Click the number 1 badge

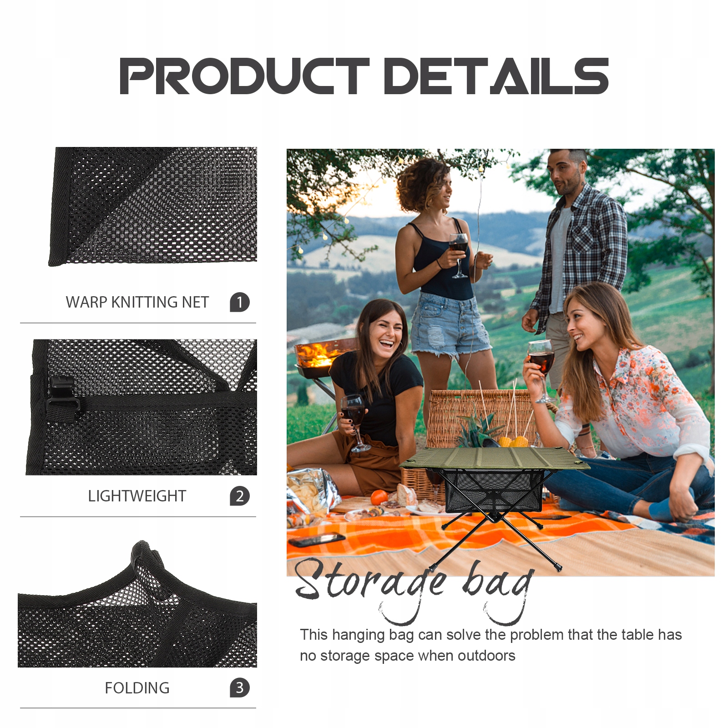coord(240,302)
